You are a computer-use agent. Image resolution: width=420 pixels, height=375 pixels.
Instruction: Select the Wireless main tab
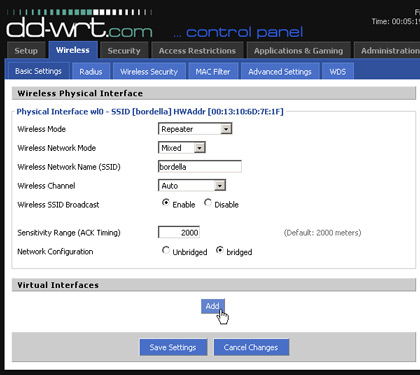pos(73,50)
